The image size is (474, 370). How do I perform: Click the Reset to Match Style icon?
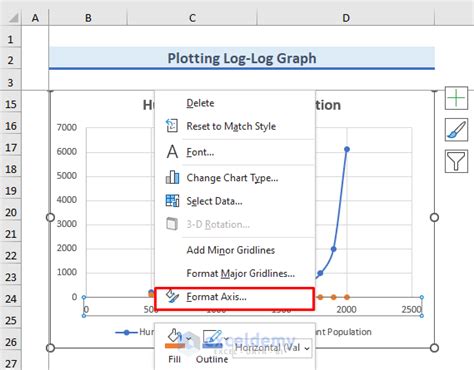(172, 126)
